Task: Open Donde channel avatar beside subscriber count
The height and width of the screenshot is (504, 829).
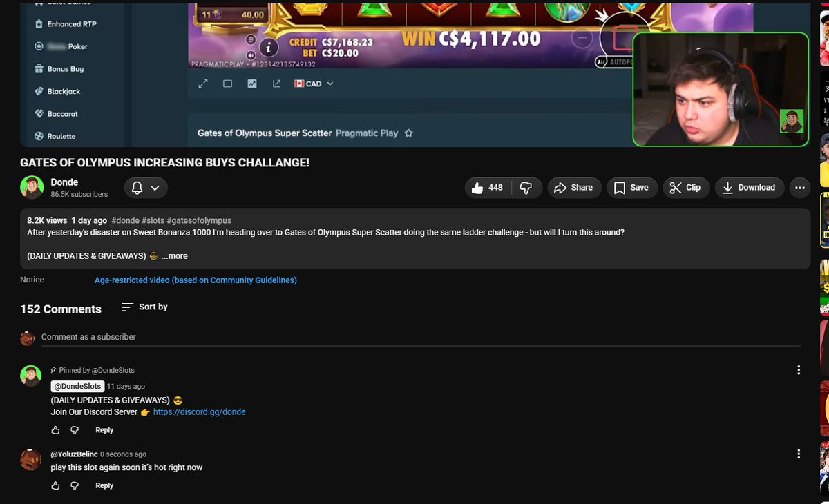Action: point(32,187)
